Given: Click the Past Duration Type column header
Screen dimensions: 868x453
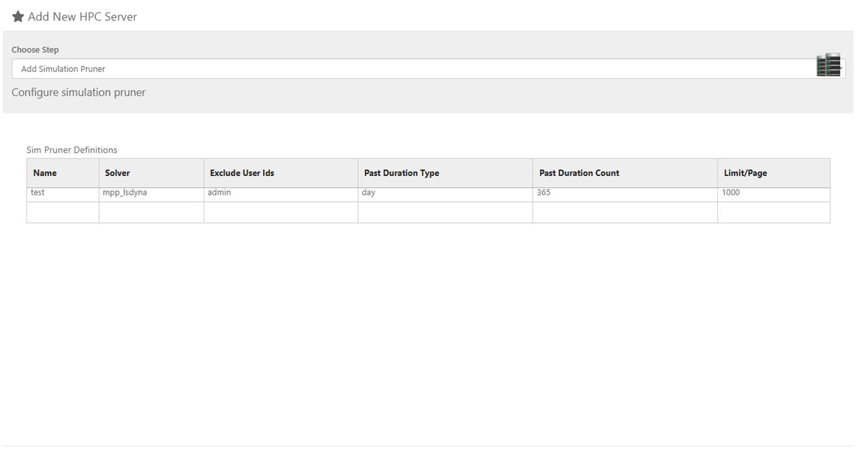Looking at the screenshot, I should click(x=401, y=173).
